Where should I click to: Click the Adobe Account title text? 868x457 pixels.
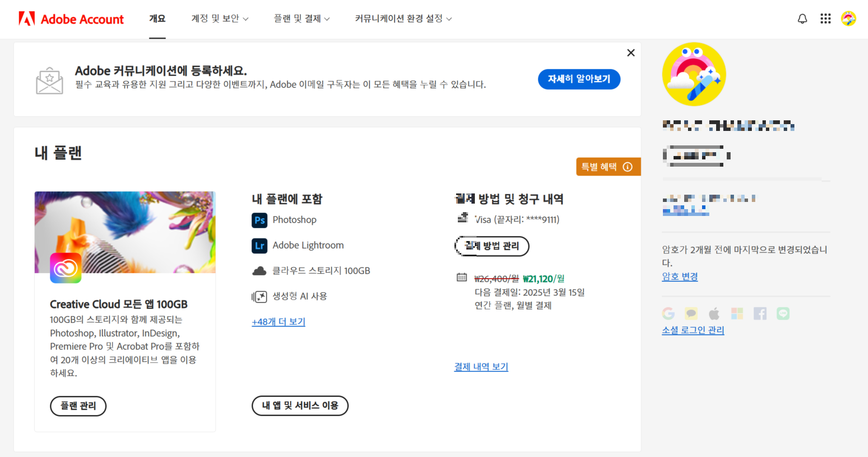point(82,19)
